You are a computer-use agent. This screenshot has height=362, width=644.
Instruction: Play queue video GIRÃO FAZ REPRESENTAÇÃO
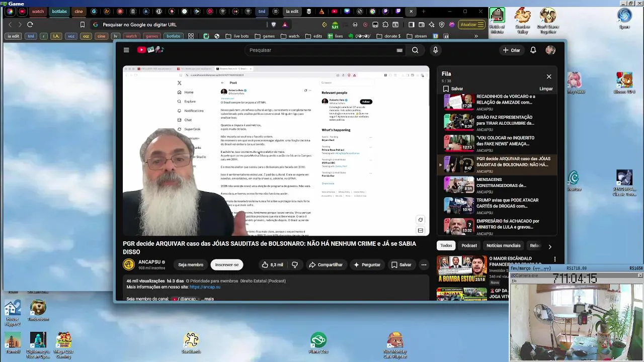pyautogui.click(x=498, y=122)
